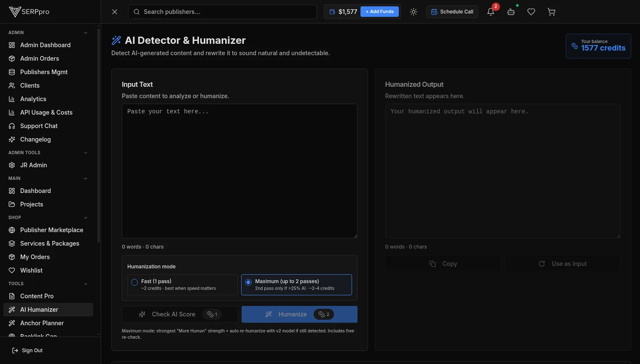Viewport: 640px width, 364px height.
Task: Select Fast (1 pass) mode radio
Action: 134,282
